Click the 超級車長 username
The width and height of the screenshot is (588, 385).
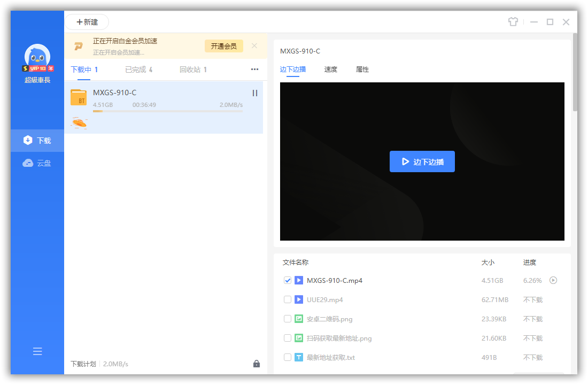click(37, 80)
